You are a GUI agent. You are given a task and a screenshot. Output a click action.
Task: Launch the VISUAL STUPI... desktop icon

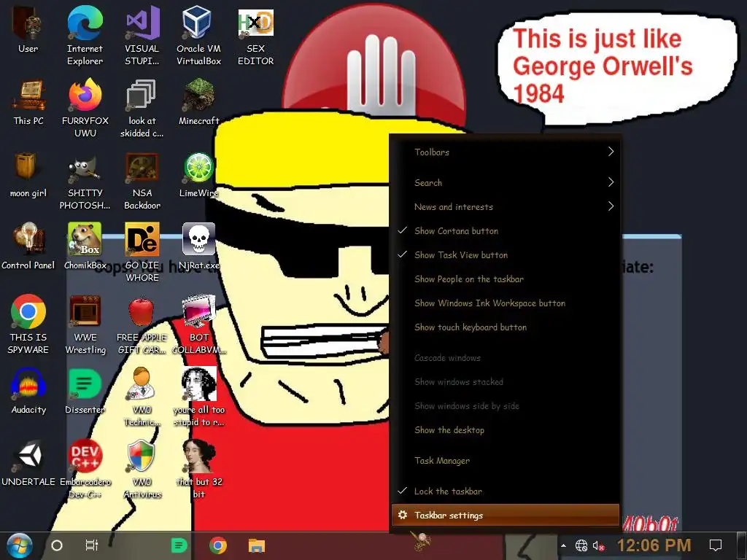142,36
